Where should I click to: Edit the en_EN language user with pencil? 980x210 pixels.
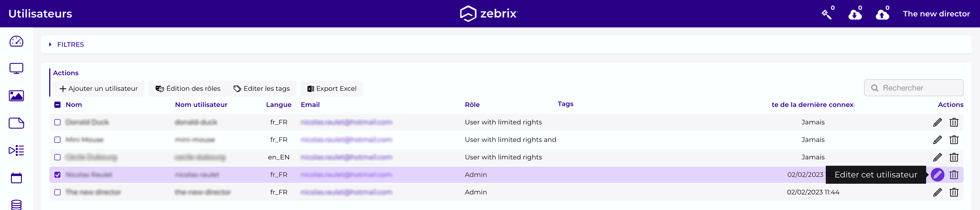(x=937, y=157)
